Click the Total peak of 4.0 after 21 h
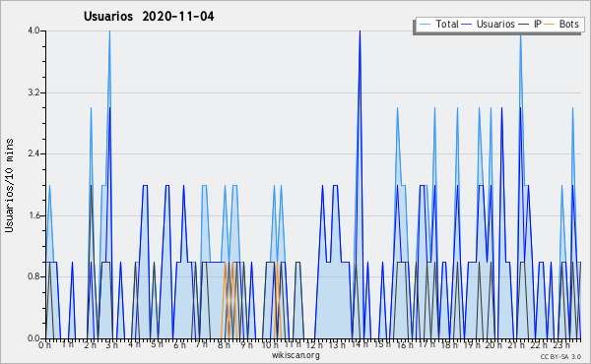The image size is (591, 364). coord(520,35)
